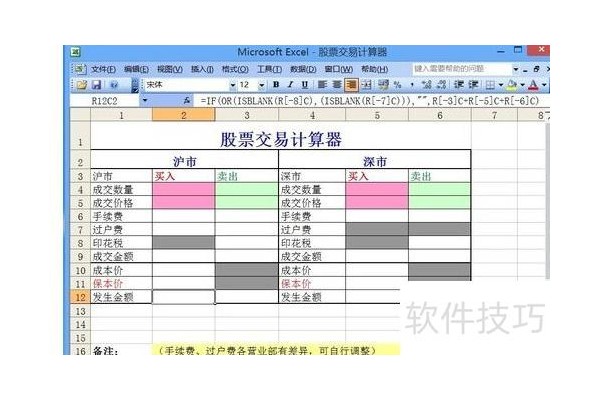The height and width of the screenshot is (400, 600).
Task: Click the Save icon
Action: click(96, 85)
